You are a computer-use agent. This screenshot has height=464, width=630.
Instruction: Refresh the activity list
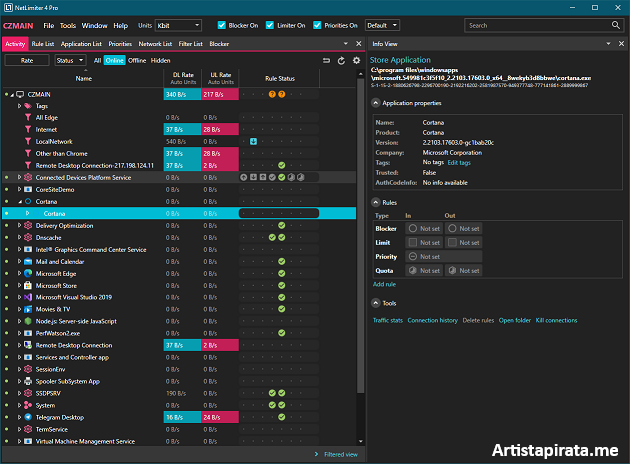click(341, 61)
